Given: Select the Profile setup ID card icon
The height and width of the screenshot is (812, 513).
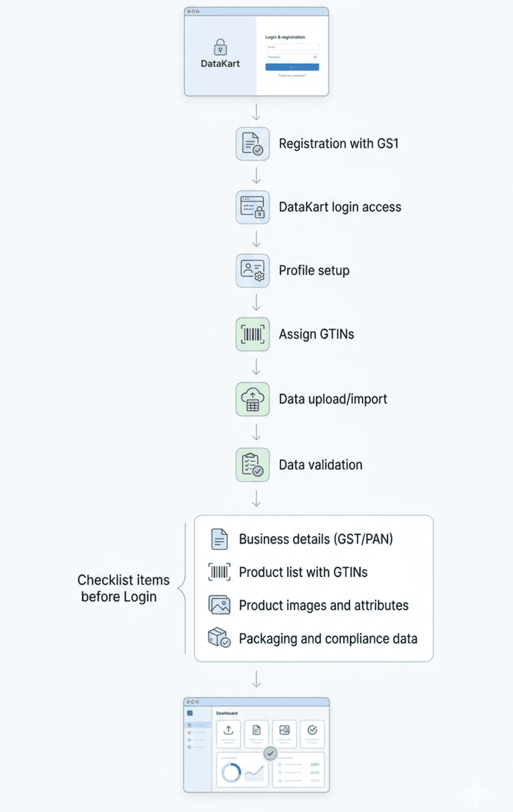Looking at the screenshot, I should tap(252, 271).
